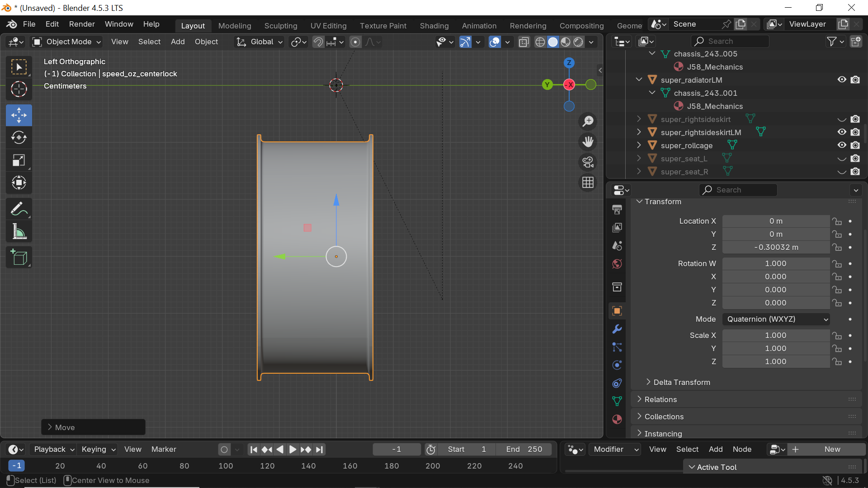Open the Shading workspace tab

pyautogui.click(x=434, y=26)
